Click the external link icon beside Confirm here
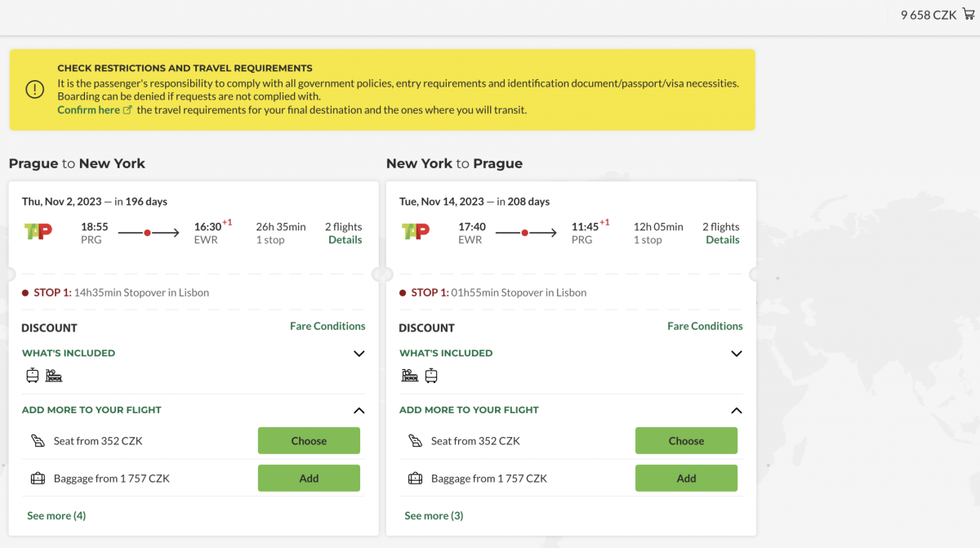This screenshot has width=980, height=548. (x=127, y=110)
